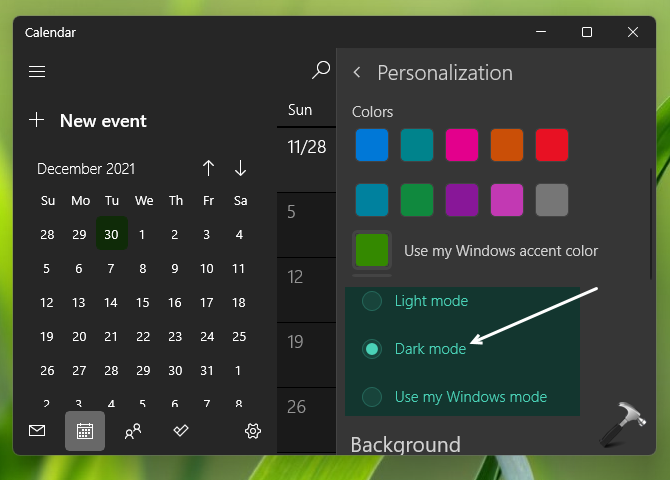Pick Use my Windows accent color

click(371, 250)
